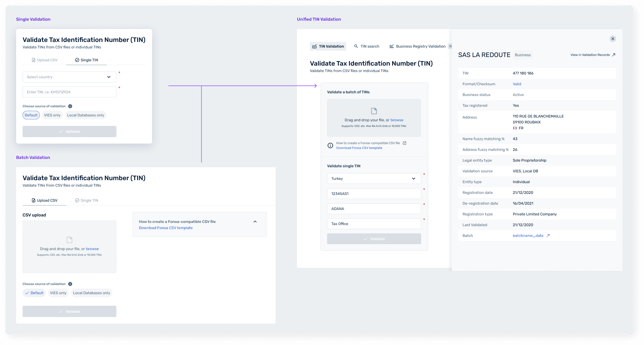This screenshot has width=644, height=345.
Task: Select Local Databases only in batch validation
Action: (x=91, y=293)
